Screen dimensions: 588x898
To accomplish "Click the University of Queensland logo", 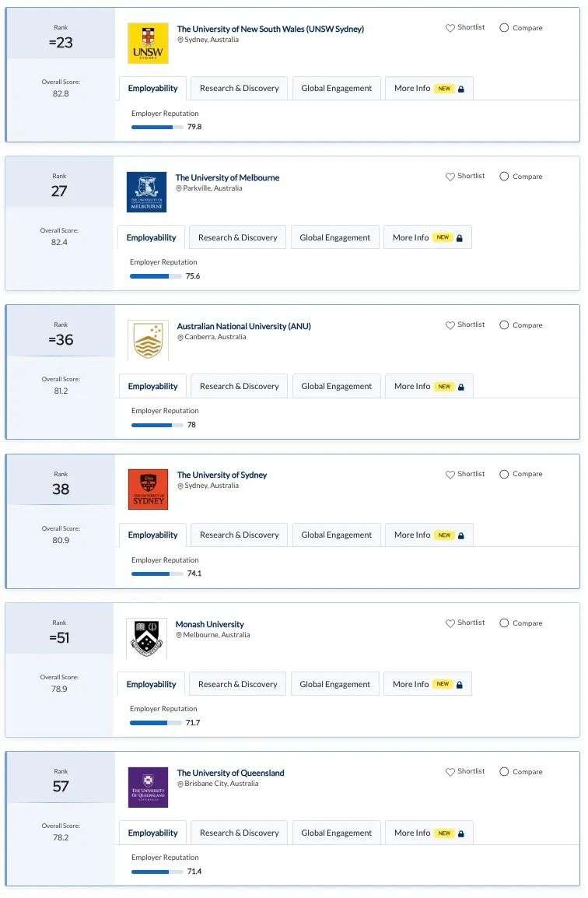I will [148, 788].
